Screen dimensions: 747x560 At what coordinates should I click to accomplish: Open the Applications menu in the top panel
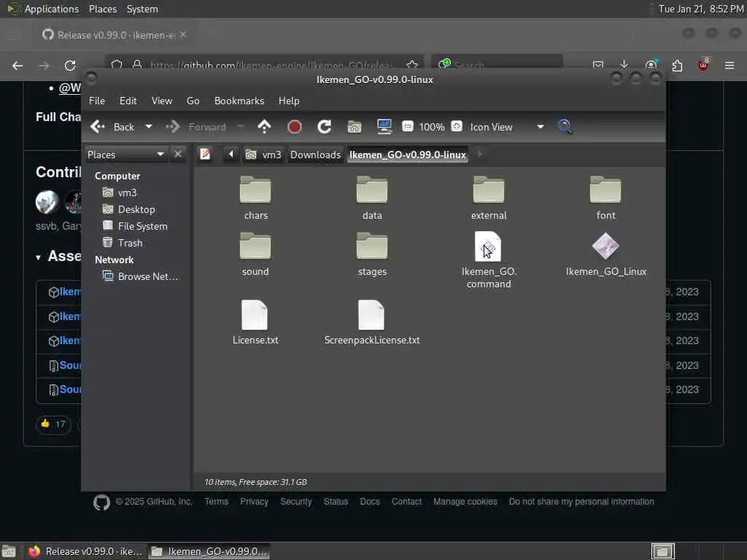43,9
